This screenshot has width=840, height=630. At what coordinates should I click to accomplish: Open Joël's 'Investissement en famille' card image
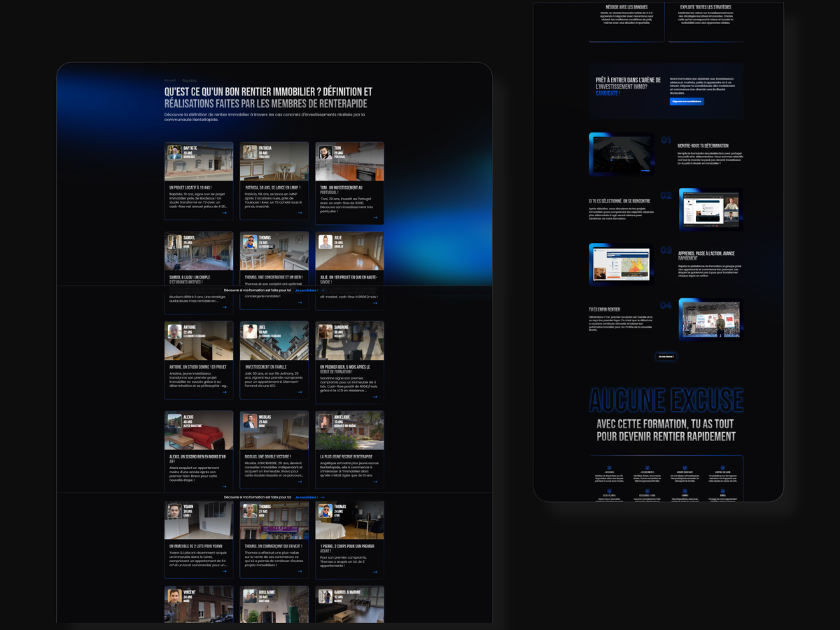tap(274, 341)
